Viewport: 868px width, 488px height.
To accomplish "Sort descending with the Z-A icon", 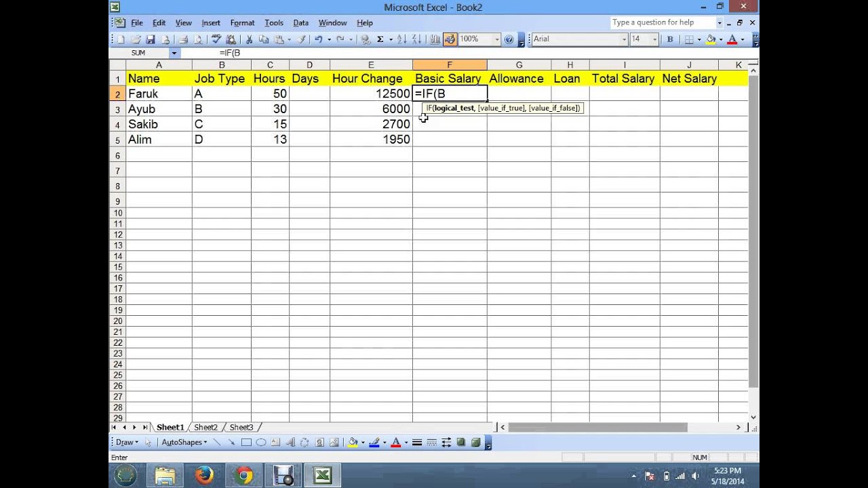I will 417,39.
